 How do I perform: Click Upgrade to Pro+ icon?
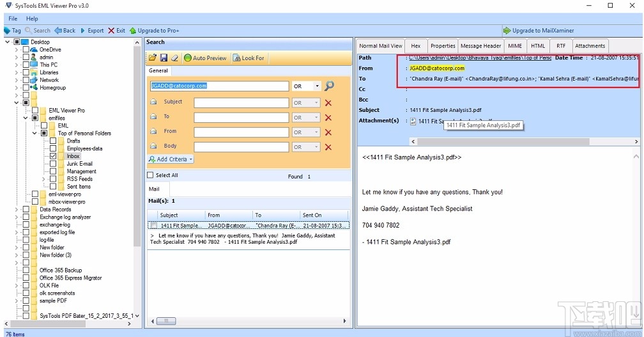pyautogui.click(x=133, y=31)
